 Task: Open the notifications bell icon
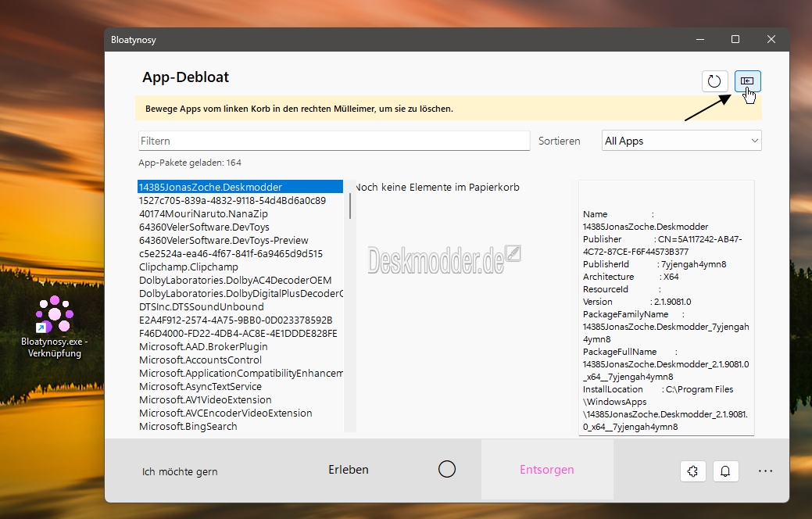[x=725, y=471]
